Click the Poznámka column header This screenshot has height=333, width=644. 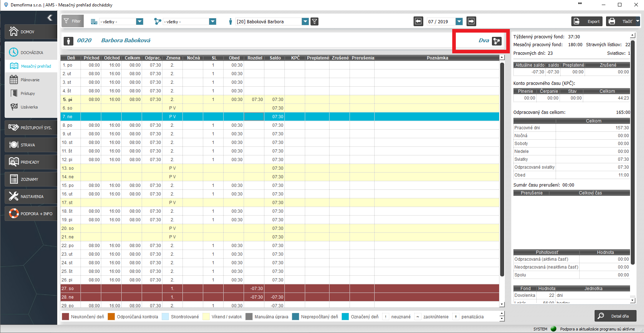437,58
